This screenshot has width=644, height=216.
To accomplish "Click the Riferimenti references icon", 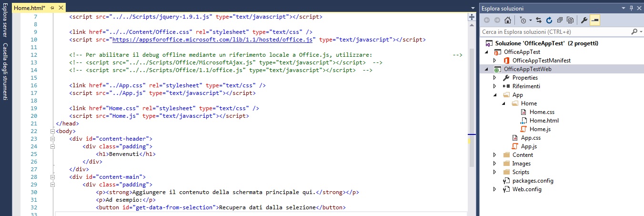I will 507,86.
